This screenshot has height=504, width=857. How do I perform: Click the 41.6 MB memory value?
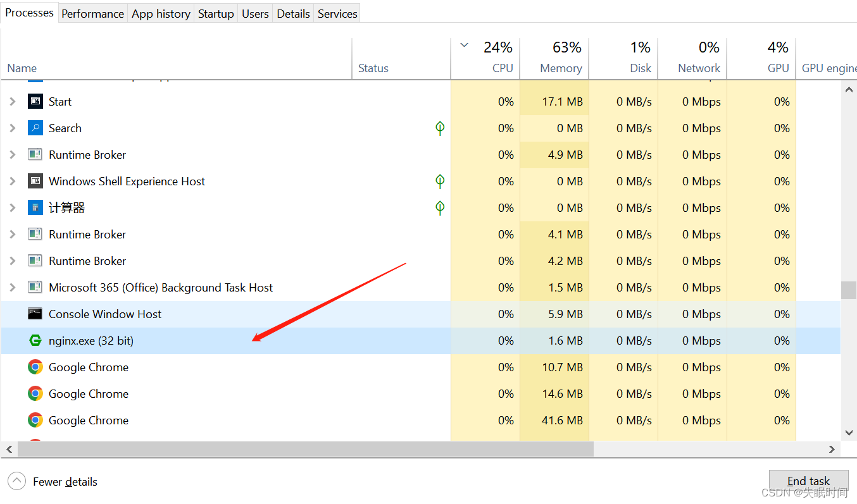(x=562, y=421)
